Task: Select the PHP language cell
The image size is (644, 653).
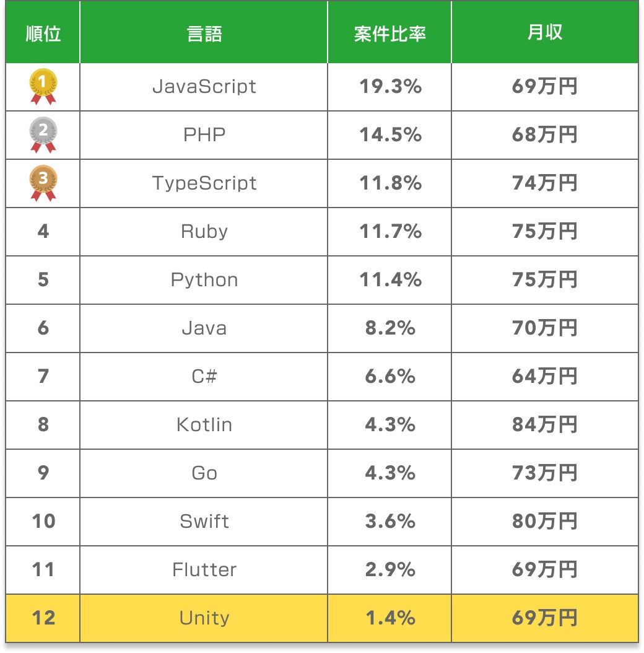Action: click(x=204, y=135)
